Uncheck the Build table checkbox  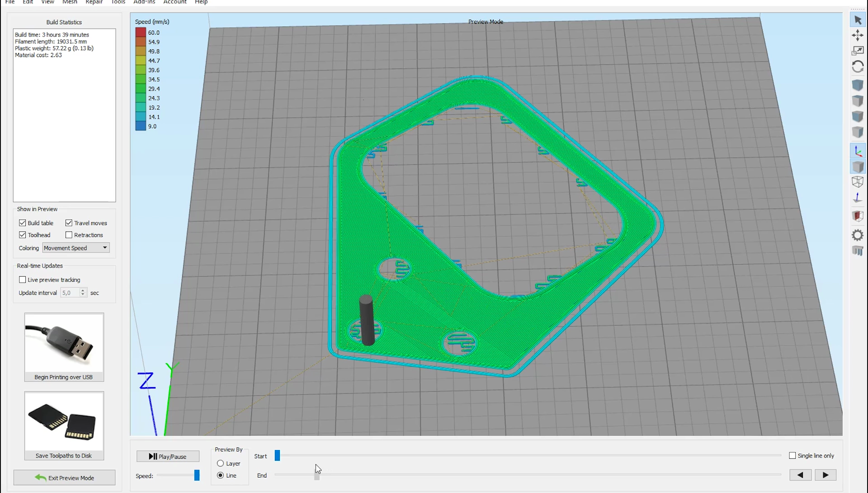[x=23, y=223]
